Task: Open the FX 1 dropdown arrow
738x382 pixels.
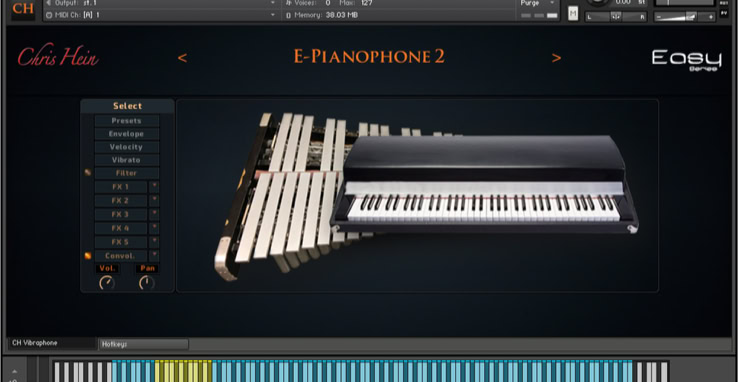Action: [154, 187]
